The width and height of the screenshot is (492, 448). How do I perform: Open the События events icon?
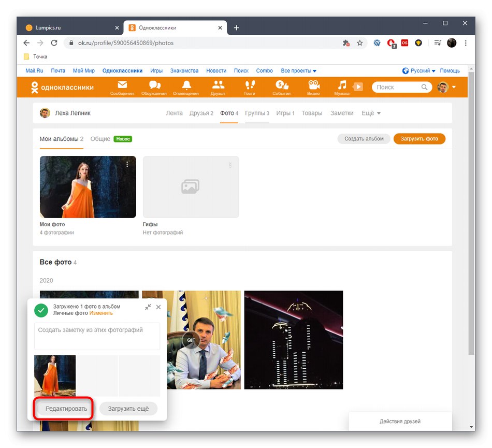[x=281, y=88]
